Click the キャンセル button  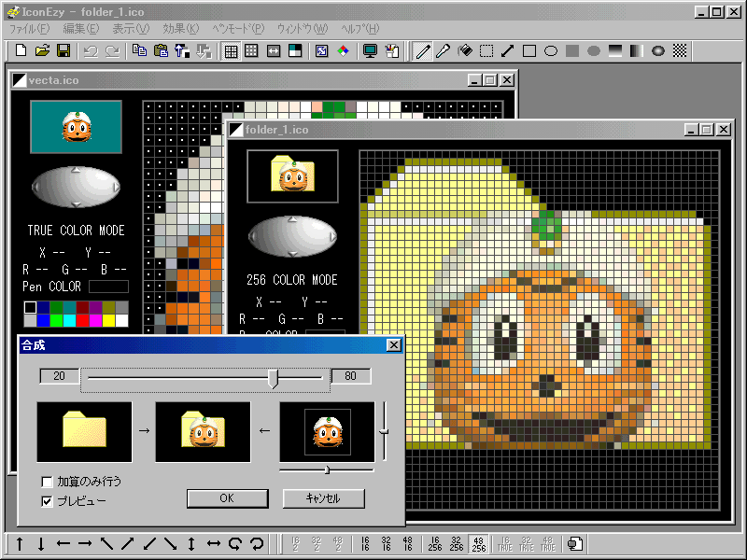point(323,498)
